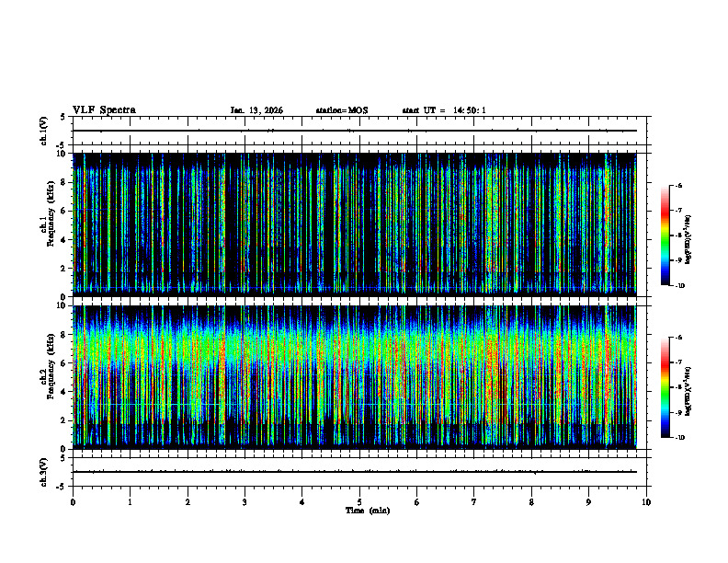This screenshot has height=563, width=728.
Task: Click the ch.2 spectrogram color scale bar
Action: [665, 387]
